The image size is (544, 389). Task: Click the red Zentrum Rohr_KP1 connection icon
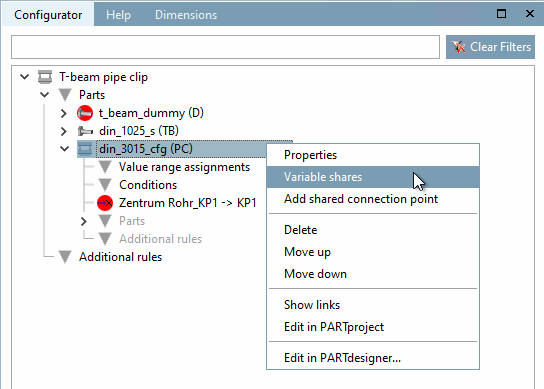pos(105,203)
